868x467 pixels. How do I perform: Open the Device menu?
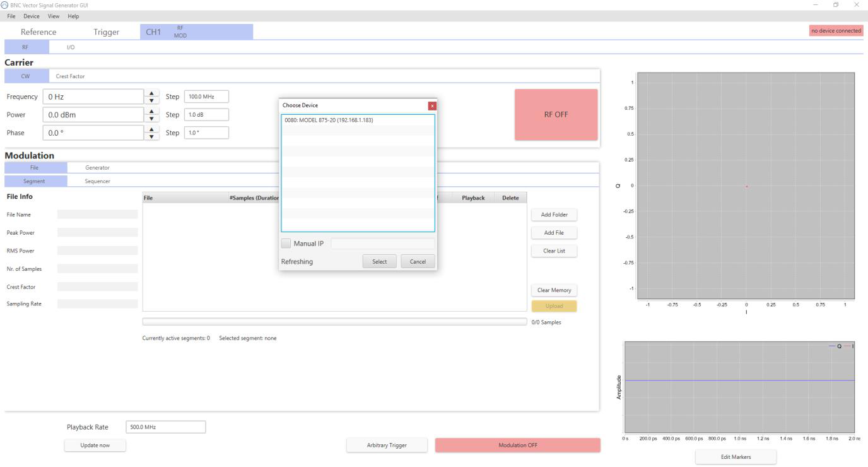31,16
